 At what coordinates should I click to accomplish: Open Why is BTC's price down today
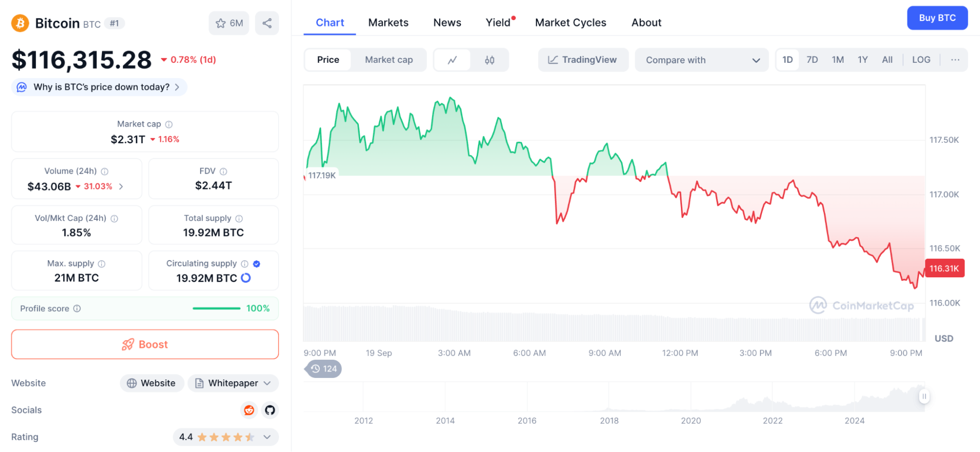(100, 87)
